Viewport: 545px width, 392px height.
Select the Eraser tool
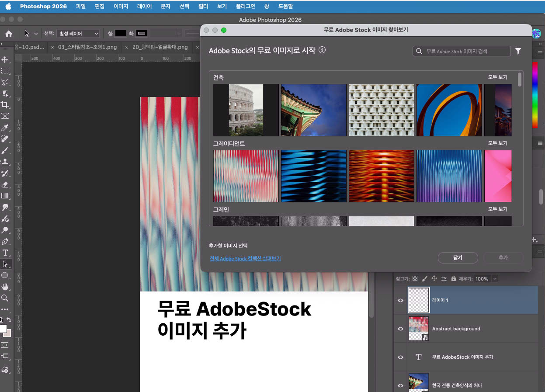5,184
